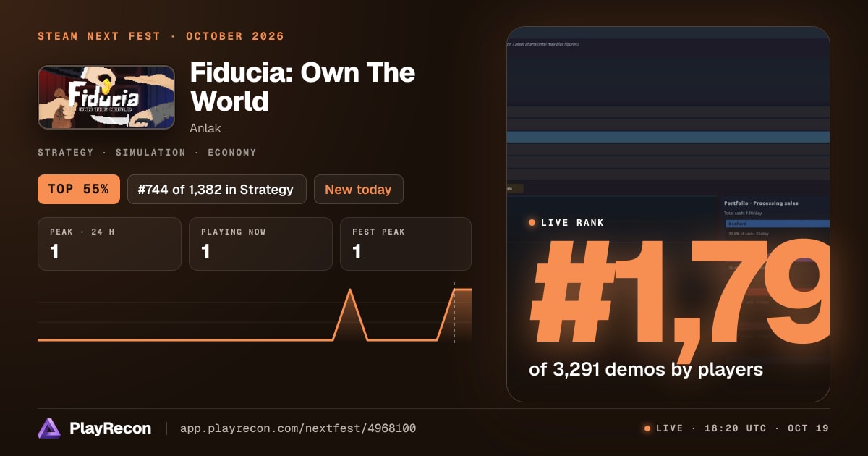Click the Fiducia: Own The World title
The width and height of the screenshot is (868, 456).
[x=302, y=87]
